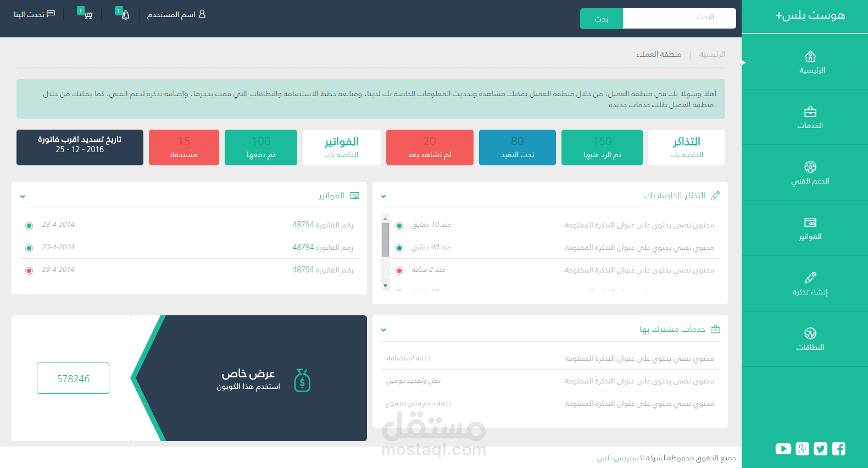
Task: Open the briefcase Services (الخدمات) sidebar icon
Action: pyautogui.click(x=810, y=112)
